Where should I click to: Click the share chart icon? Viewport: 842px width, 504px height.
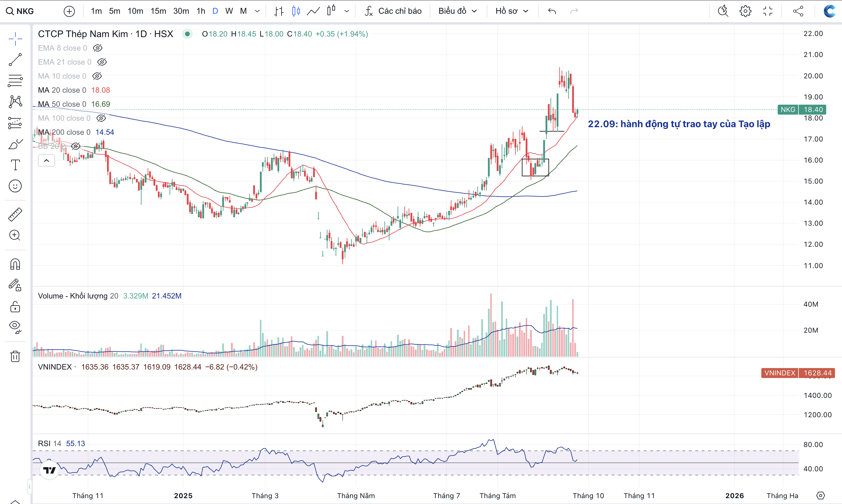[x=798, y=11]
